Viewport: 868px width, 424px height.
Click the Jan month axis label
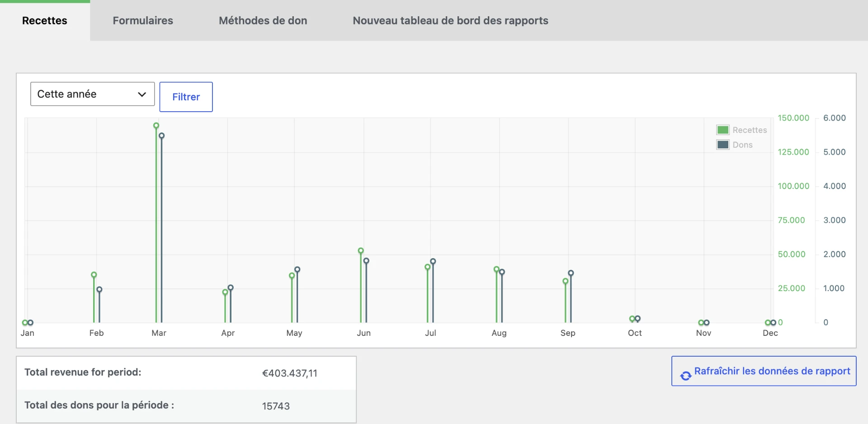27,333
